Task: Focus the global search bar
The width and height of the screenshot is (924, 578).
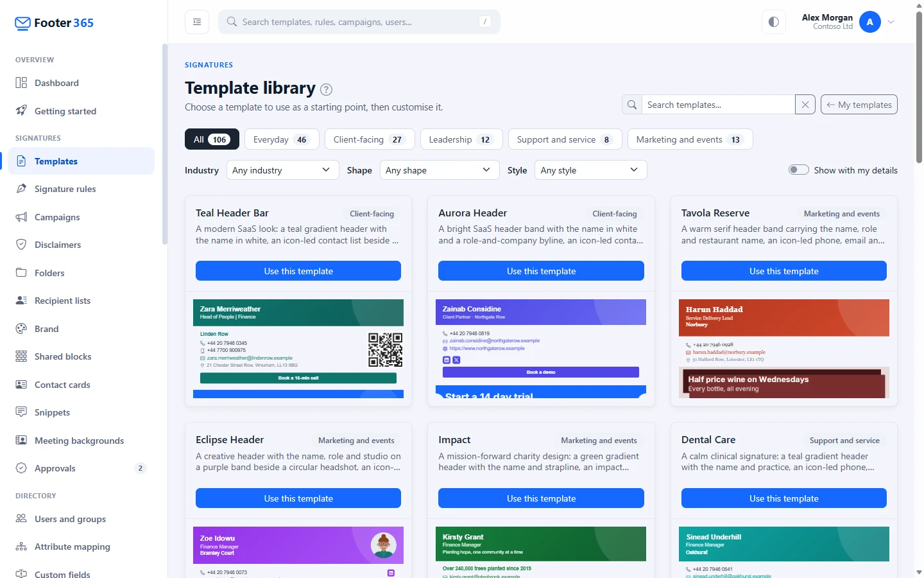Action: 359,22
